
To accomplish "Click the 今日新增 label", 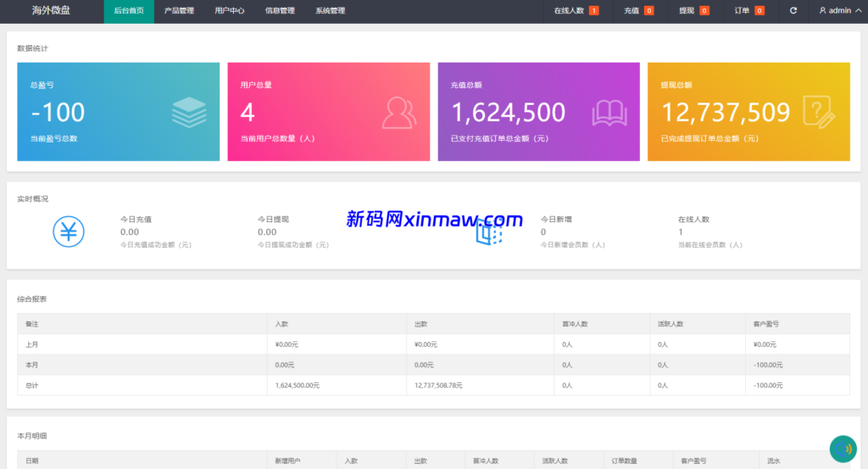I will click(556, 220).
